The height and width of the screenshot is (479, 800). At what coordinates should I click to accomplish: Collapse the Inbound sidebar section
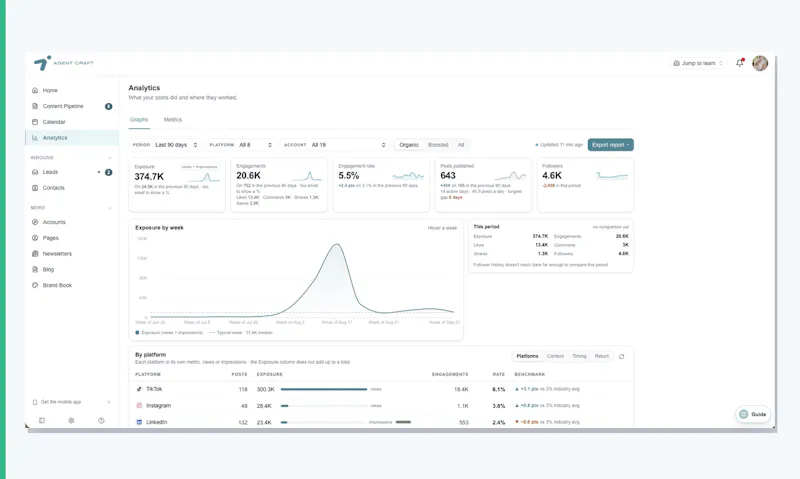110,158
